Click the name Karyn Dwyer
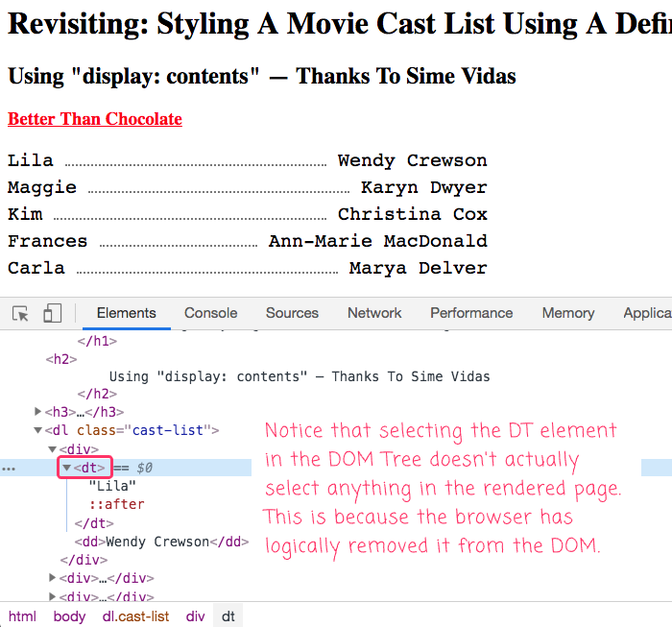 tap(424, 187)
